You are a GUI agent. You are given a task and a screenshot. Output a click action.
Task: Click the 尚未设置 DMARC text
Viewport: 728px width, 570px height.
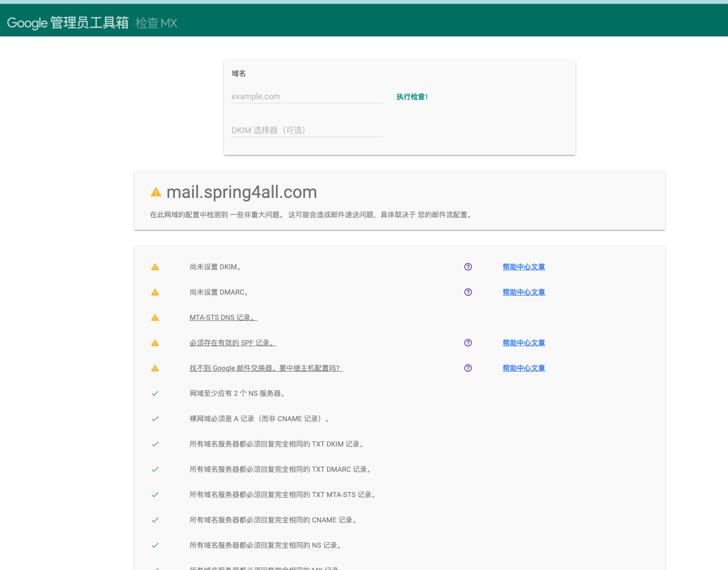pyautogui.click(x=219, y=292)
